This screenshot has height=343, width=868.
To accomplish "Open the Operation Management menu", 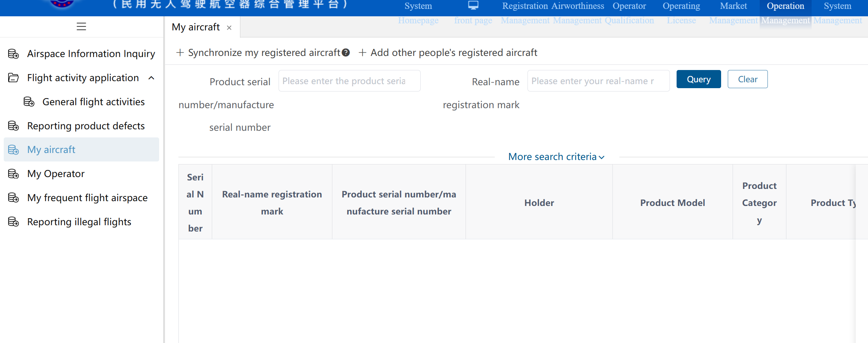I will (786, 13).
